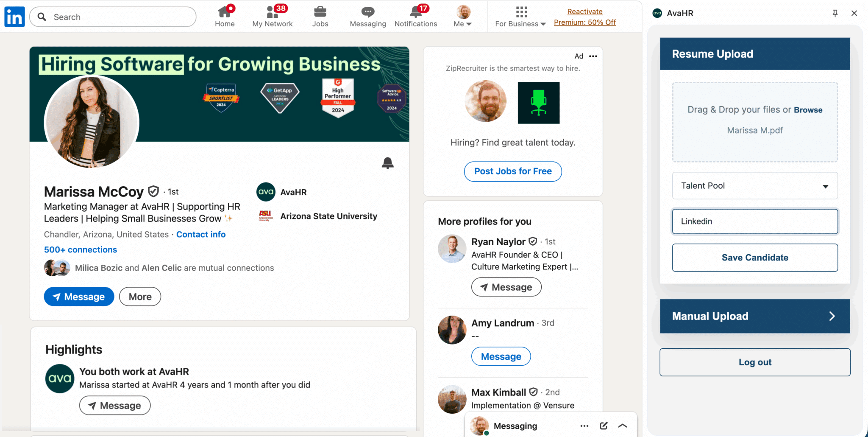Open Marissa's Contact info link
Screen dimensions: 868x437
[x=201, y=235]
